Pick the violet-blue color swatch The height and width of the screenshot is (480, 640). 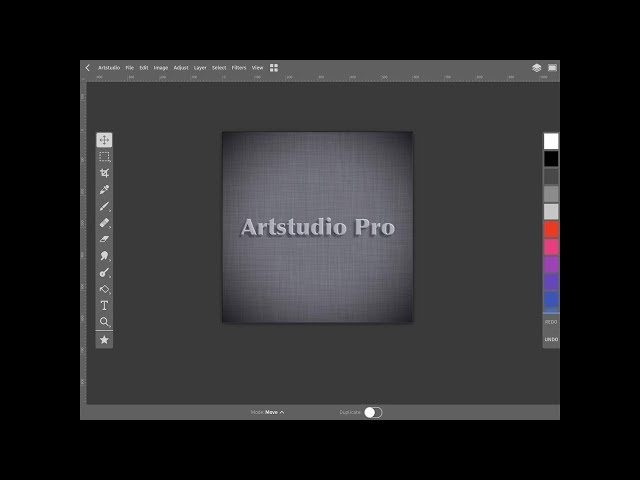tap(551, 282)
